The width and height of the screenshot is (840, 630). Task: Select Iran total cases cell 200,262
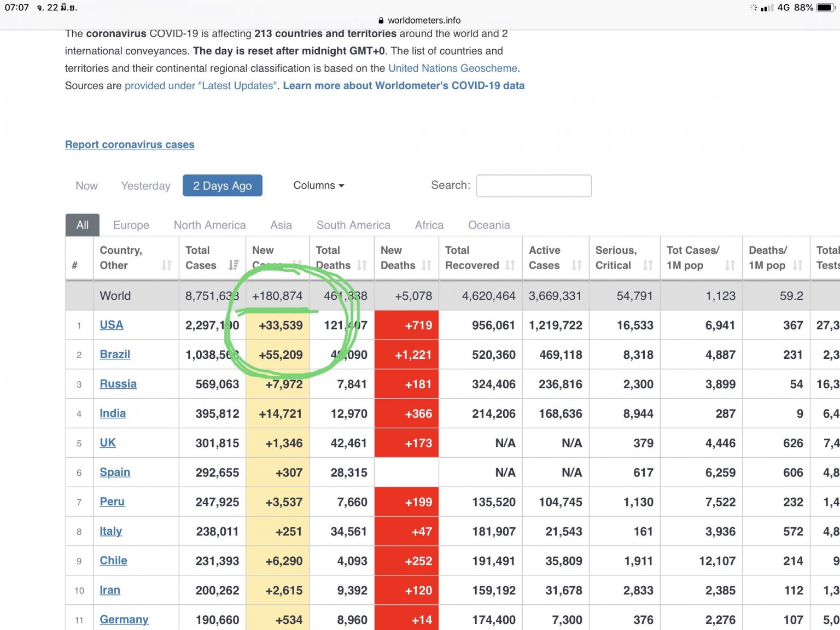[212, 591]
